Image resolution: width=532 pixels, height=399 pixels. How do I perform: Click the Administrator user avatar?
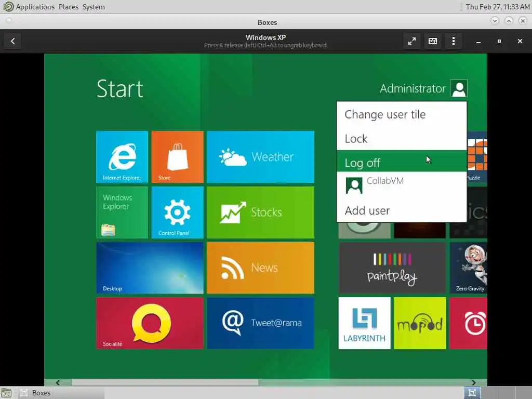coord(459,88)
